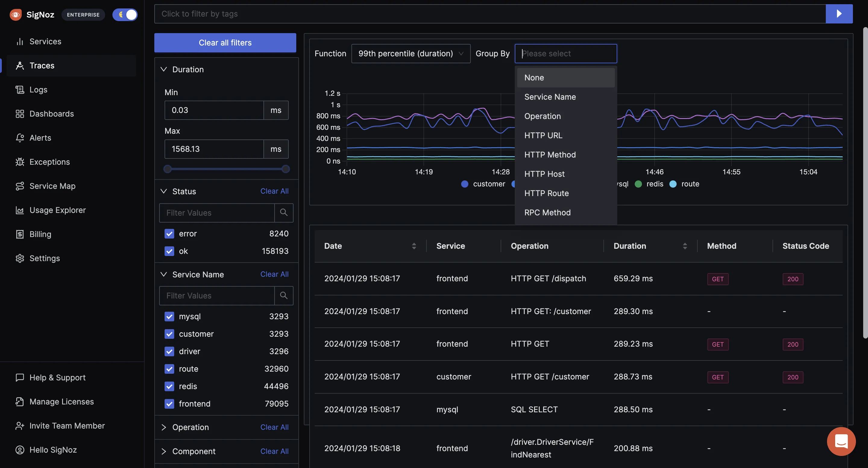868x468 pixels.
Task: Choose Service Name in Group By list
Action: pyautogui.click(x=566, y=97)
